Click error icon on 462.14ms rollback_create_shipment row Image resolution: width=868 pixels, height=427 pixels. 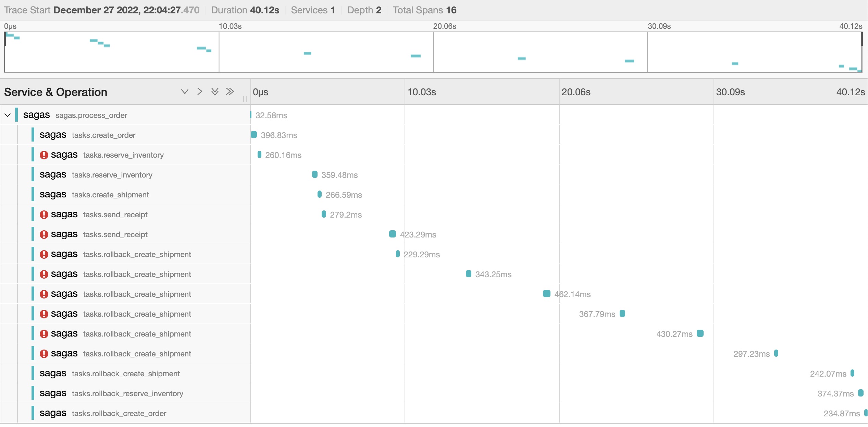[x=44, y=294]
